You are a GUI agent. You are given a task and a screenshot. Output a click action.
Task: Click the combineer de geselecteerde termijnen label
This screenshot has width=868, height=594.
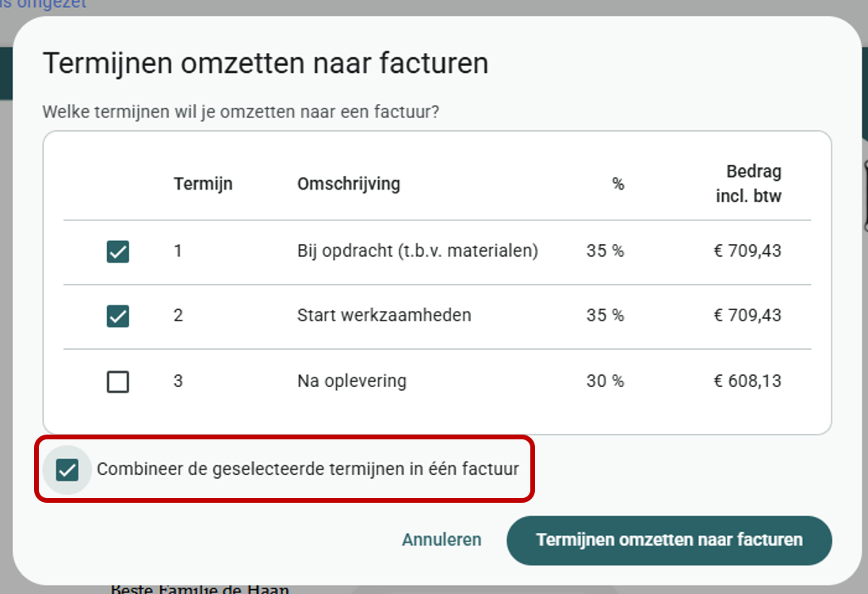pos(308,469)
